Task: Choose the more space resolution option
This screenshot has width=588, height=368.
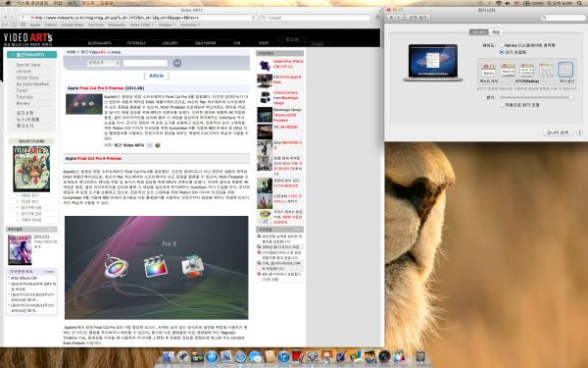Action: tap(565, 71)
